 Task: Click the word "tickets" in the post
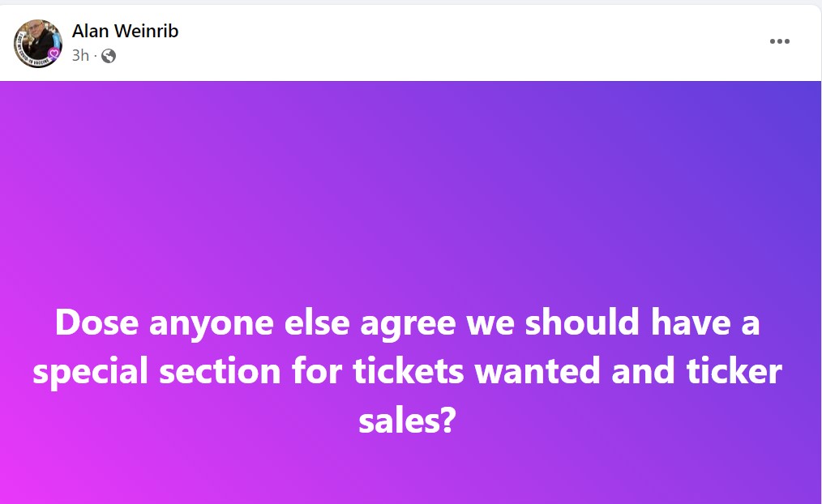pyautogui.click(x=409, y=372)
